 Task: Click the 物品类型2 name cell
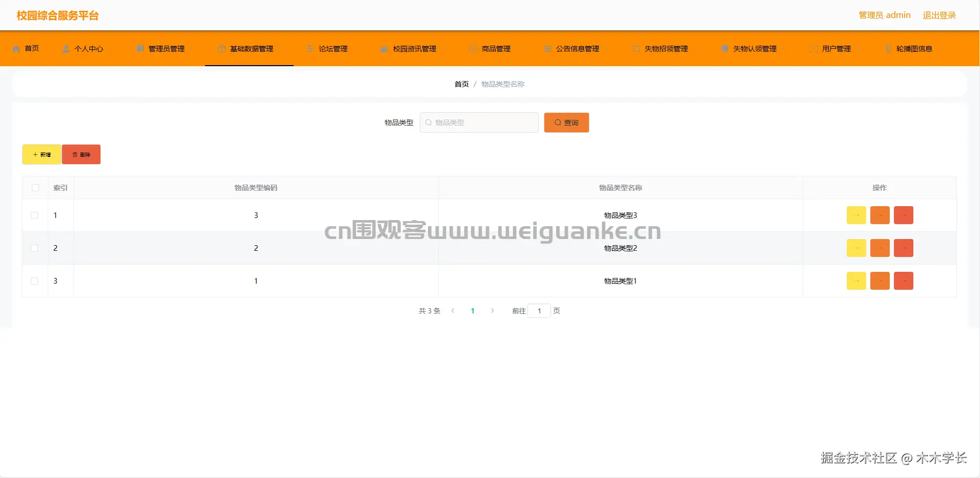pyautogui.click(x=620, y=248)
